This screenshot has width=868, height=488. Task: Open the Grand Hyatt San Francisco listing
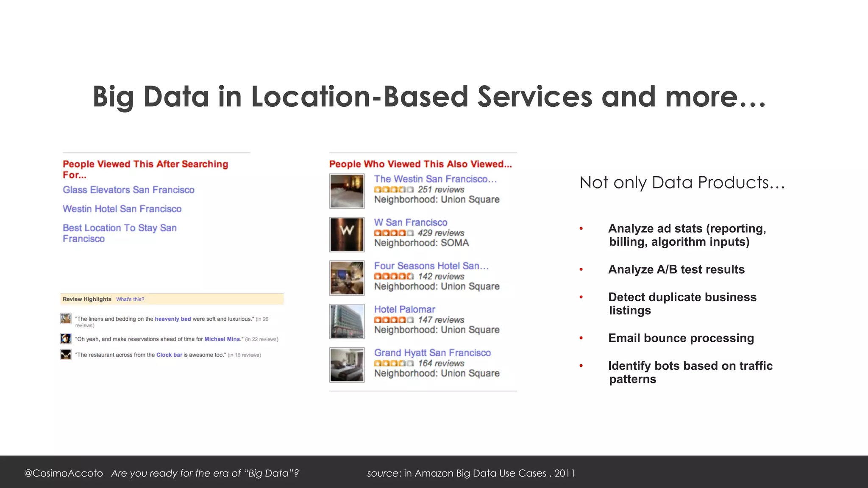tap(432, 353)
